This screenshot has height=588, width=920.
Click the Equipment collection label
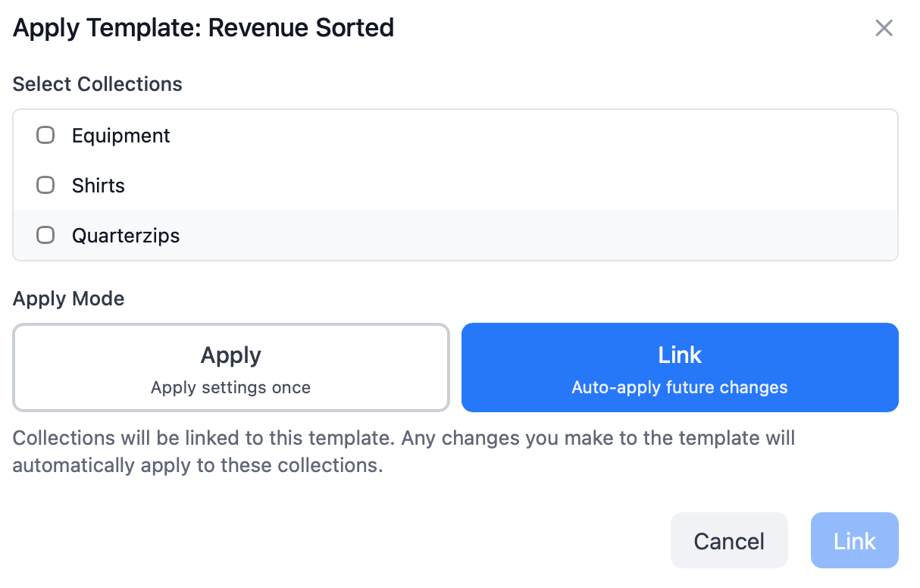point(120,136)
